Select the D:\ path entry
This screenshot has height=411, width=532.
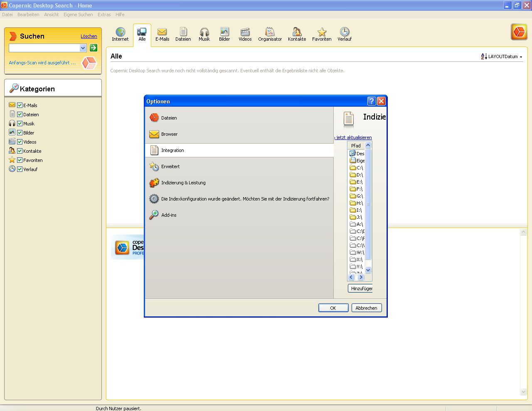pos(357,175)
